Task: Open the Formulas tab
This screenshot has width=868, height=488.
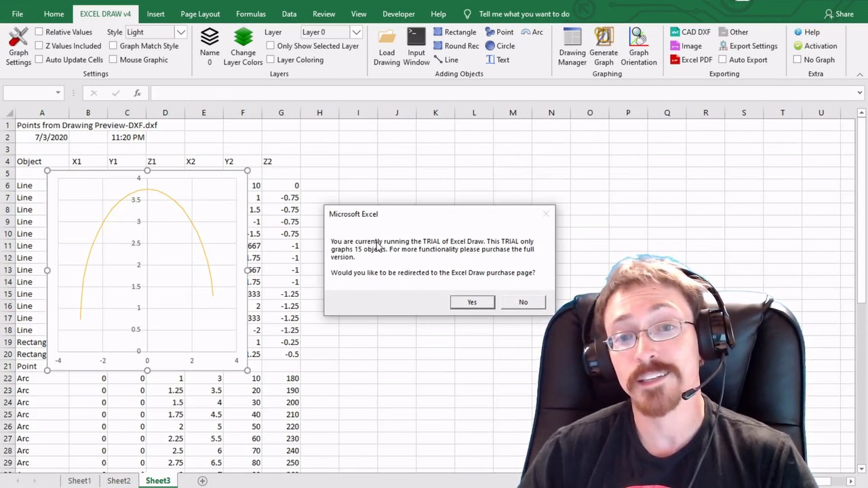Action: (251, 14)
